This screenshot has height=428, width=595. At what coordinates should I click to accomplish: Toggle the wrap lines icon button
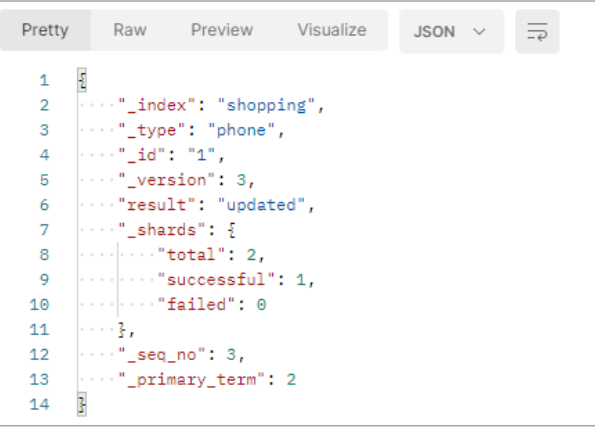tap(537, 31)
